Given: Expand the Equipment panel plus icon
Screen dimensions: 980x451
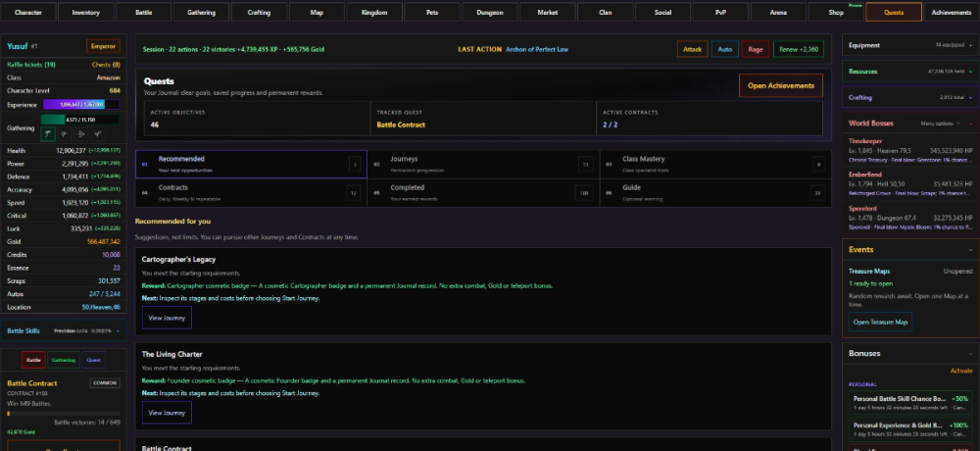Looking at the screenshot, I should click(x=970, y=46).
